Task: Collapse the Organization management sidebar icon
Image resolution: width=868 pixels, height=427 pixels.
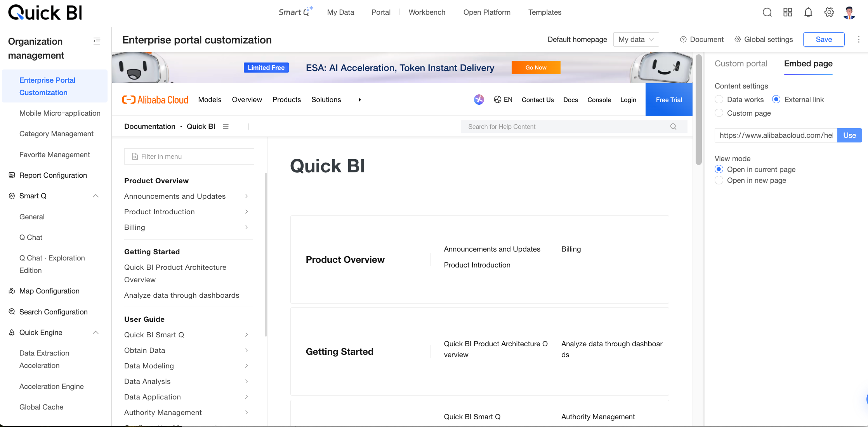Action: (97, 41)
